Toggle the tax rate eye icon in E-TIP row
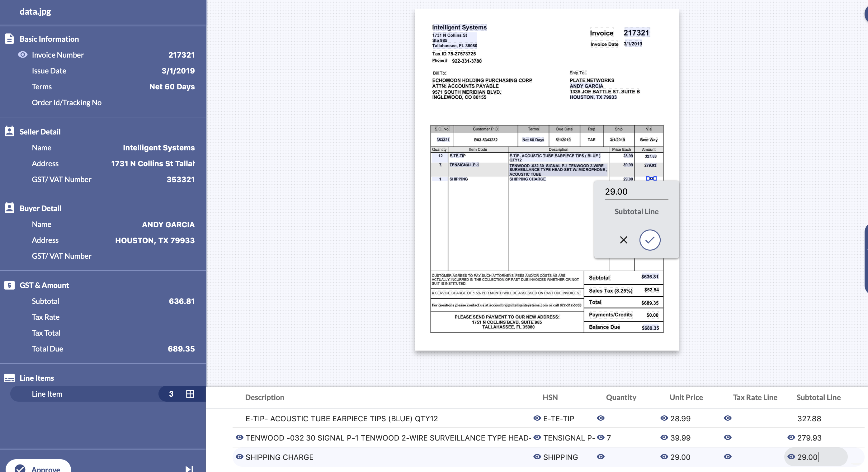This screenshot has height=472, width=868. click(x=728, y=418)
